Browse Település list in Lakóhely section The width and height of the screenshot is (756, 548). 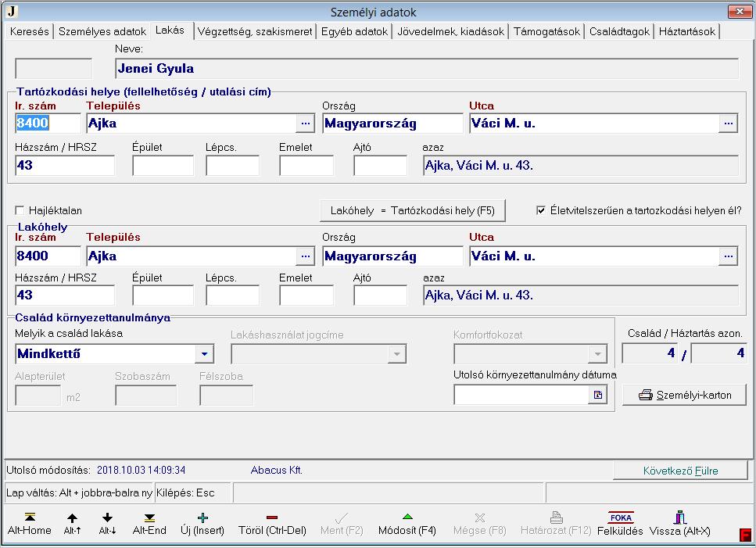pyautogui.click(x=305, y=256)
